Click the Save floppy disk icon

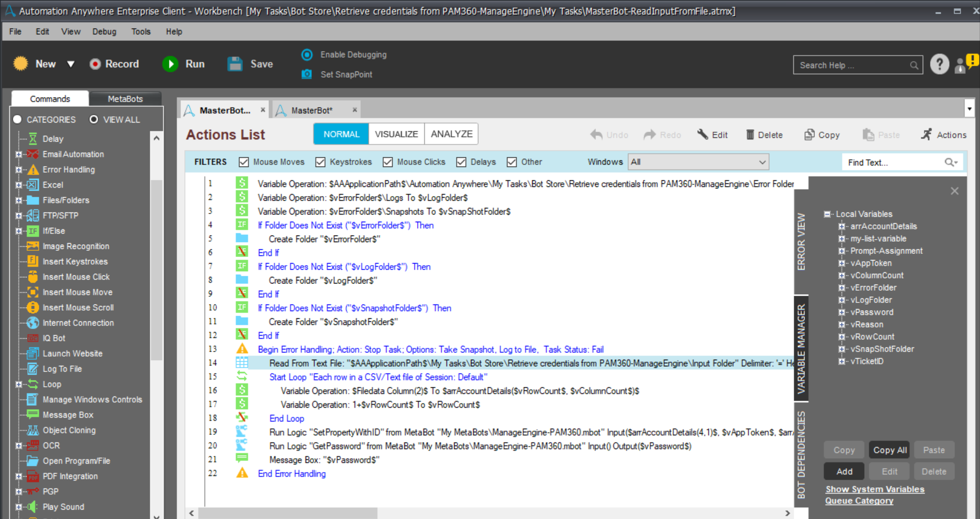(235, 64)
